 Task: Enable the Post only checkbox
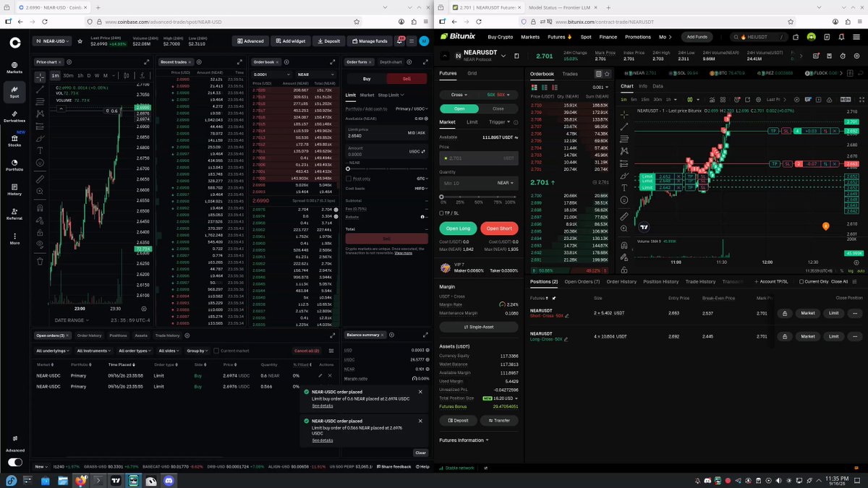pos(348,178)
